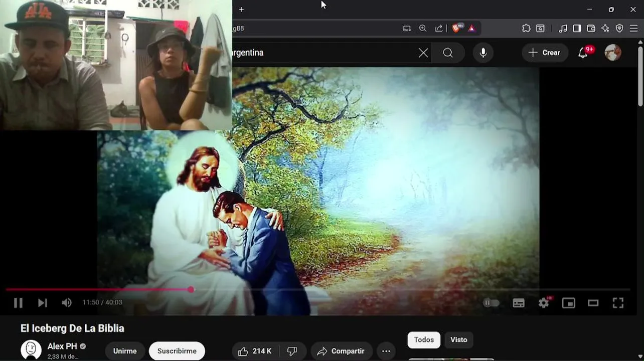Click the browser address bar
The image size is (644, 361).
point(316,29)
